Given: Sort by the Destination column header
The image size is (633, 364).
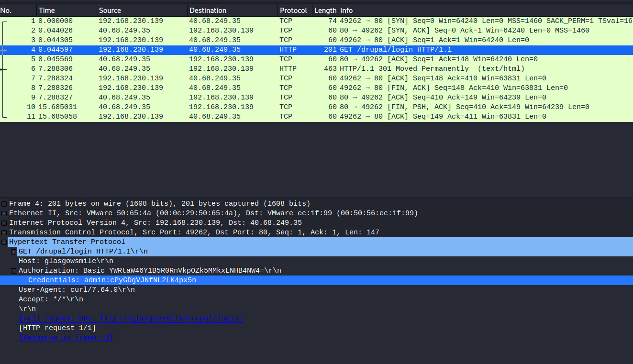Looking at the screenshot, I should coord(208,10).
